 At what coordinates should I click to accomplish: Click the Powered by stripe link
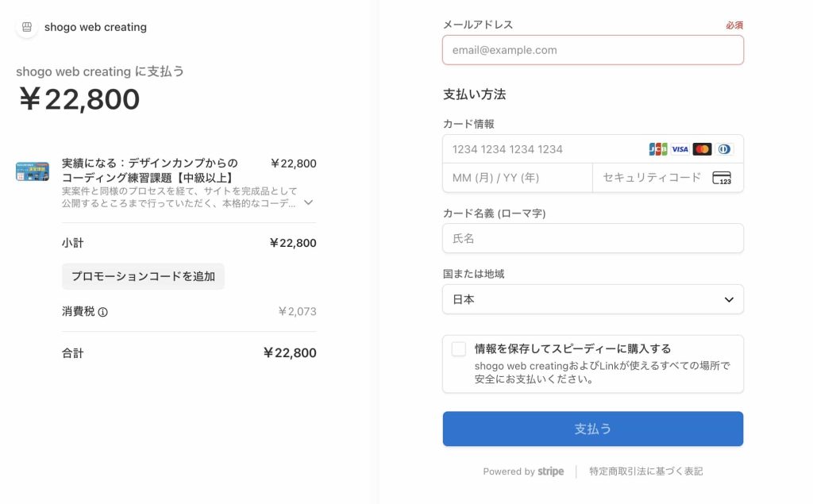coord(523,471)
